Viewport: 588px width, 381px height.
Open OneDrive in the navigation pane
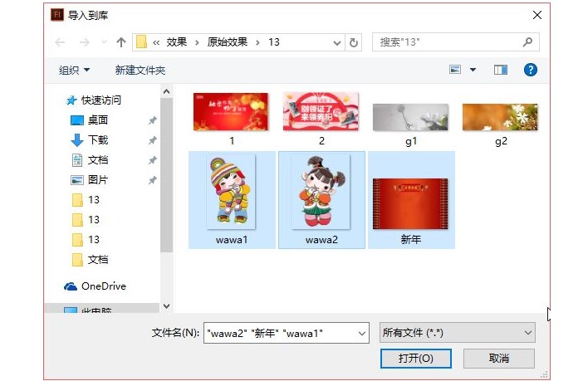102,286
